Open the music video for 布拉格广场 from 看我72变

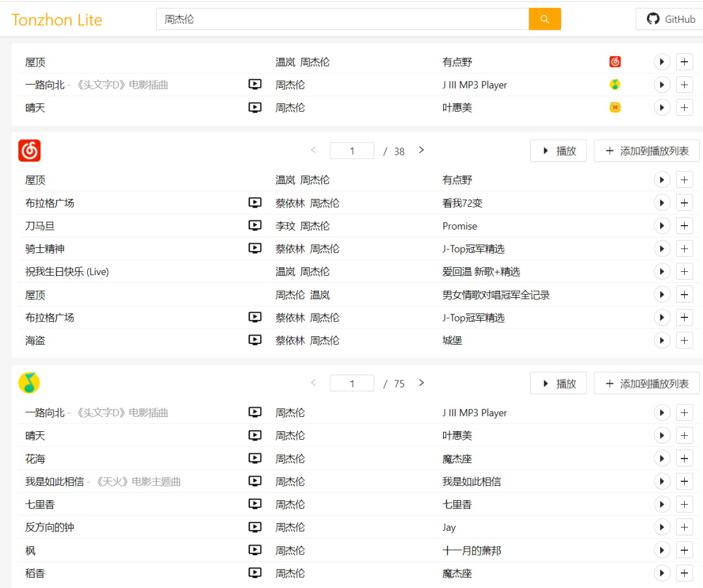(x=255, y=203)
